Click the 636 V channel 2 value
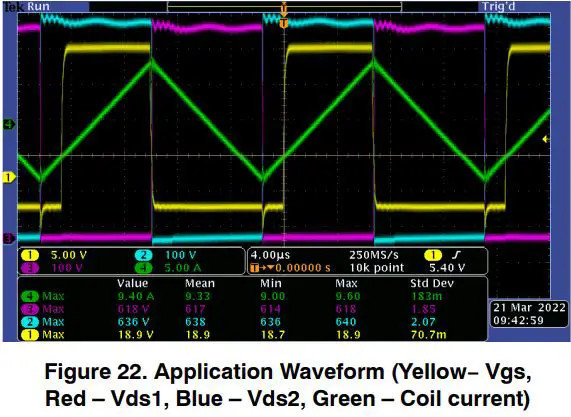Image resolution: width=571 pixels, height=417 pixels. [x=133, y=322]
